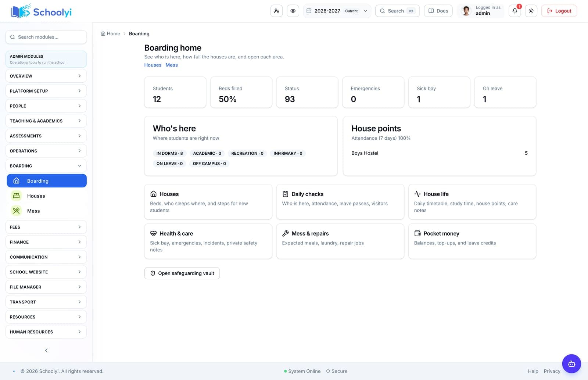
Task: Click the Mess utensils icon in sidebar
Action: tap(16, 211)
